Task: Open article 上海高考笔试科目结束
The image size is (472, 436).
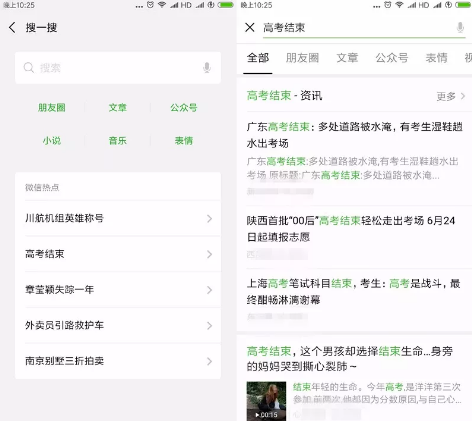Action: coord(354,300)
